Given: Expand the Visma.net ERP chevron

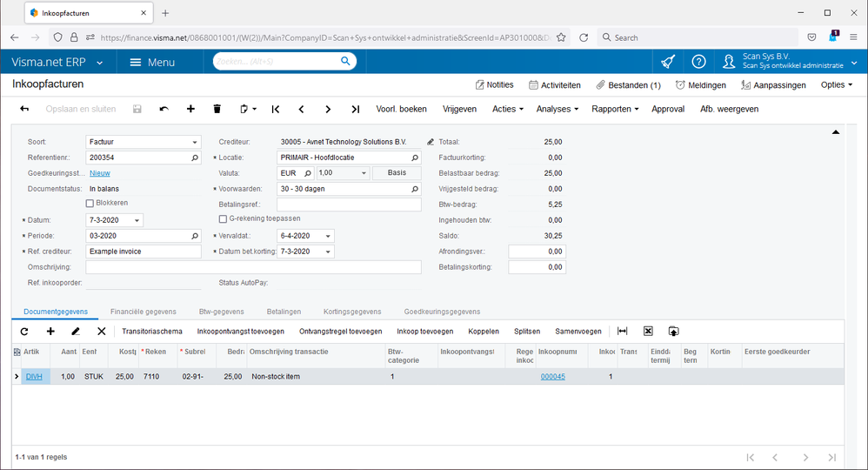Looking at the screenshot, I should 100,63.
